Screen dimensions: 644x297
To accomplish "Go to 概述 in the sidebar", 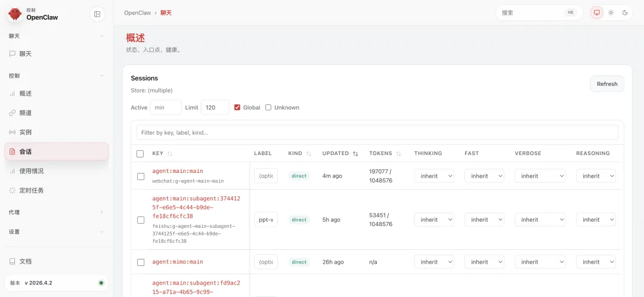I will [57, 94].
